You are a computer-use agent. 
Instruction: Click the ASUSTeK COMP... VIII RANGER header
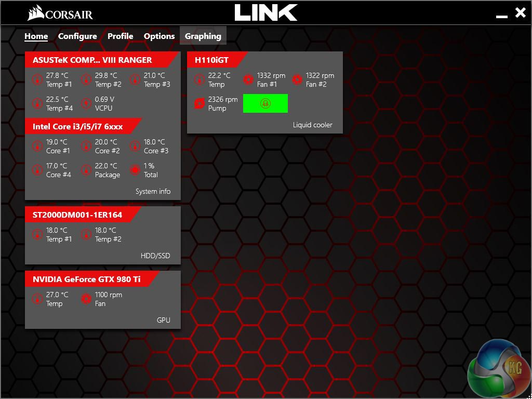click(x=101, y=60)
